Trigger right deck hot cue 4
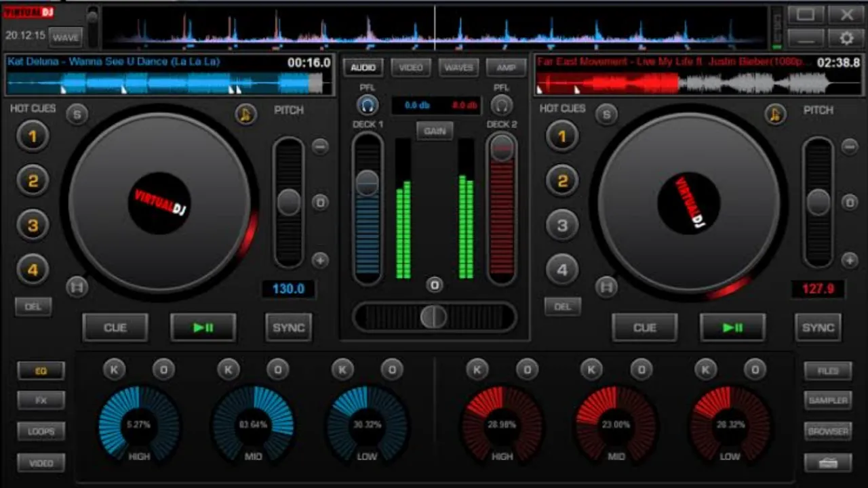Viewport: 868px width, 488px height. [x=562, y=270]
